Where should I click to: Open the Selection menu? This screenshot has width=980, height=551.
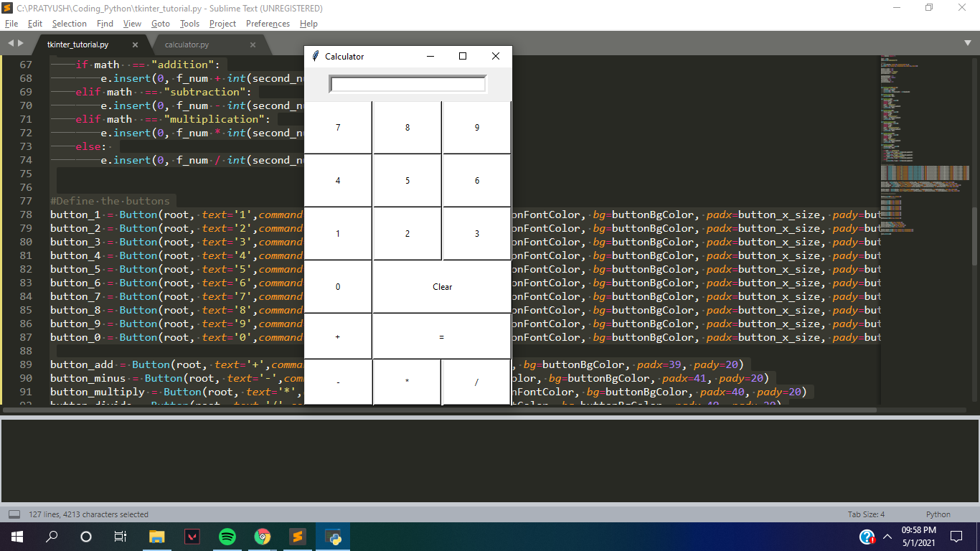tap(70, 24)
